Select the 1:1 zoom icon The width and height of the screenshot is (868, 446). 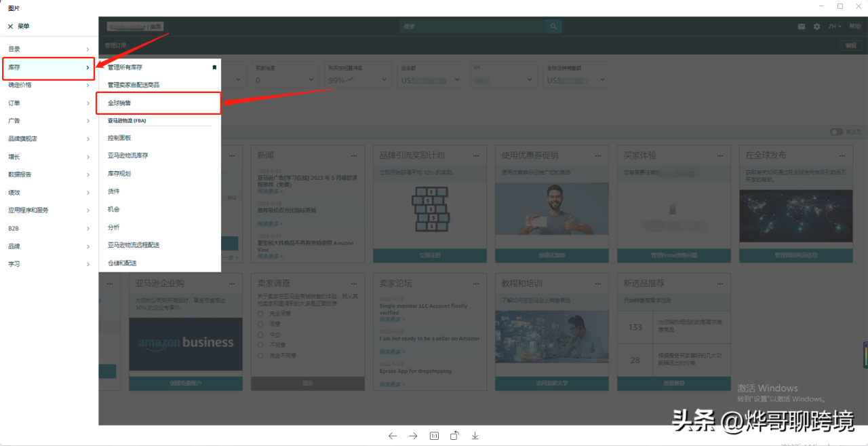point(434,436)
